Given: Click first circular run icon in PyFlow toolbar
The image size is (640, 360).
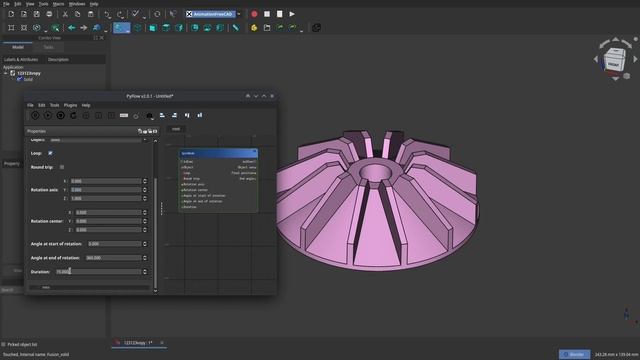Looking at the screenshot, I should point(35,116).
